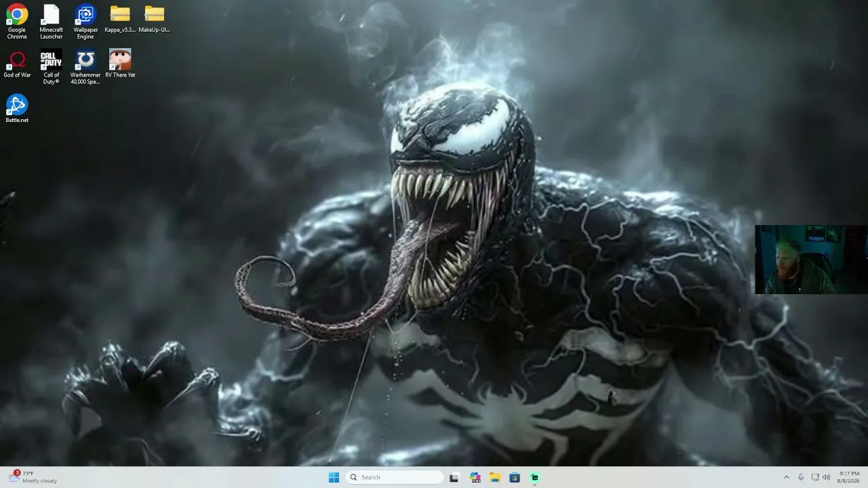Open the Copilot app on the taskbar

click(475, 477)
